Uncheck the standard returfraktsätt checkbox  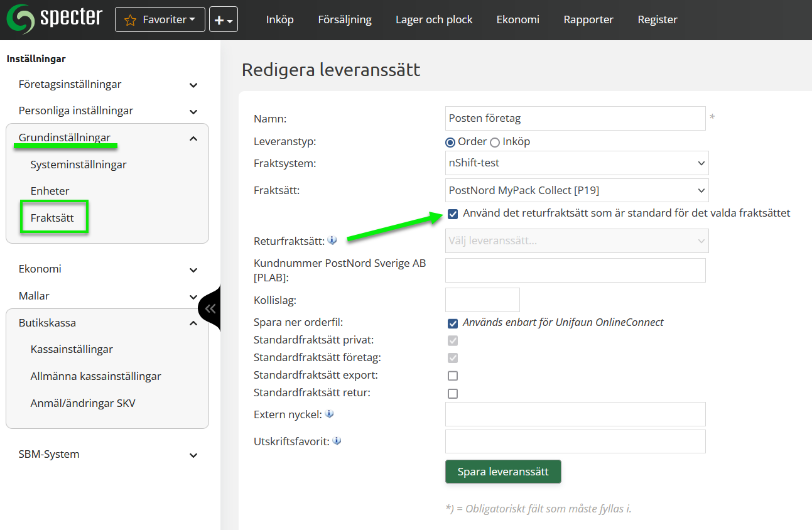pos(453,214)
